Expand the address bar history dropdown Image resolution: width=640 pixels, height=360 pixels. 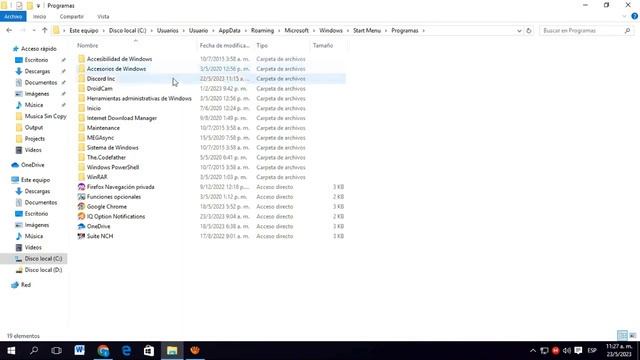pos(519,31)
